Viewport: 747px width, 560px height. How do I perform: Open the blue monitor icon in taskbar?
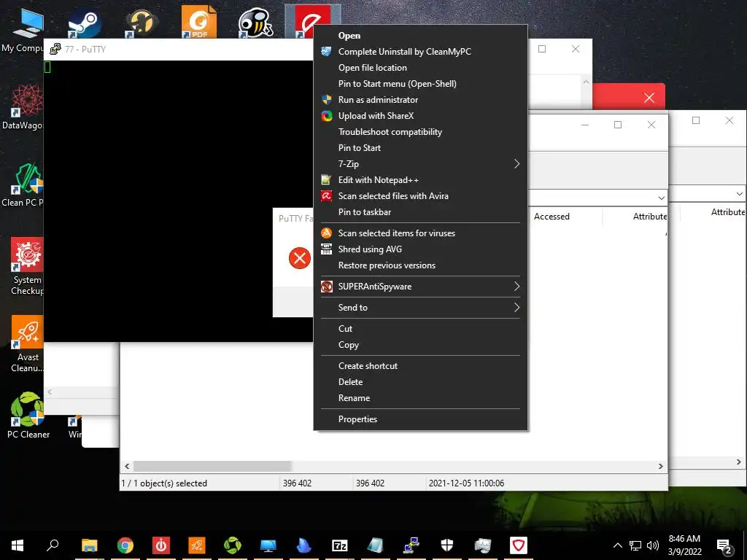click(268, 545)
